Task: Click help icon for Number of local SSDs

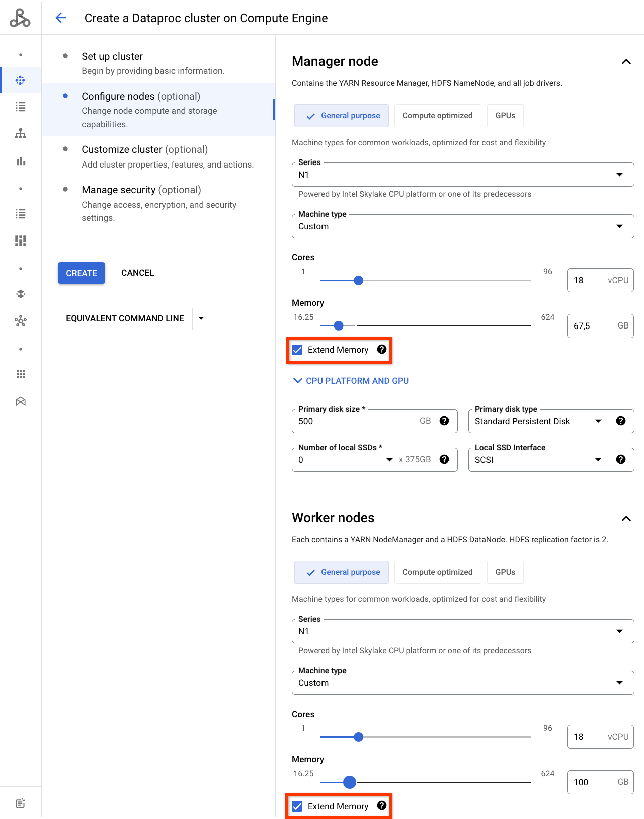Action: coord(444,460)
